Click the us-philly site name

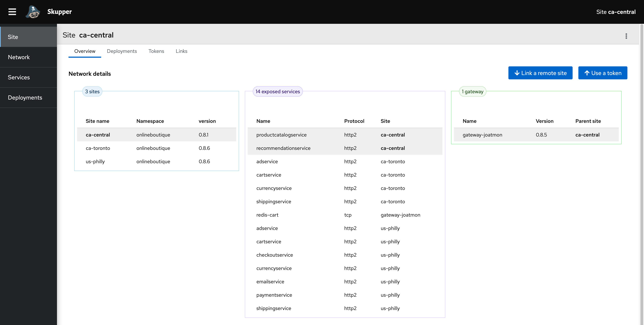(x=95, y=161)
